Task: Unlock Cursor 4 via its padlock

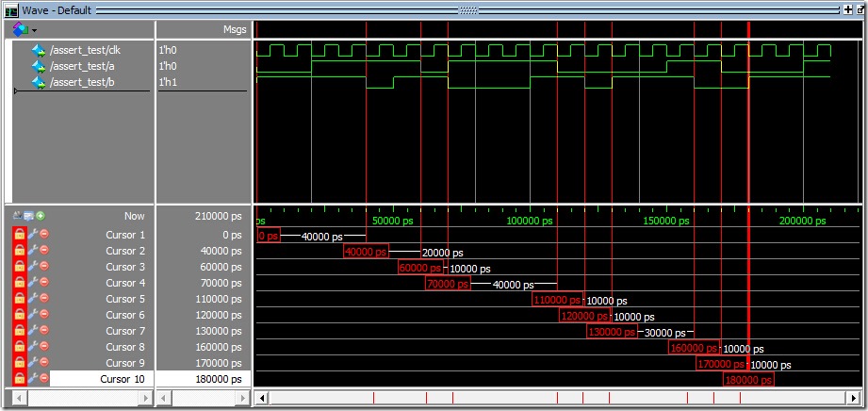Action: click(x=20, y=283)
